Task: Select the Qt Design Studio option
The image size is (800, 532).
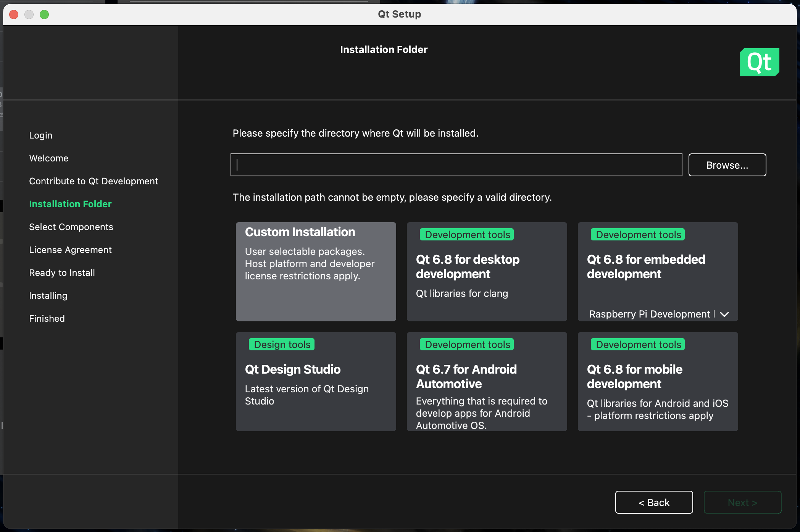Action: [316, 382]
